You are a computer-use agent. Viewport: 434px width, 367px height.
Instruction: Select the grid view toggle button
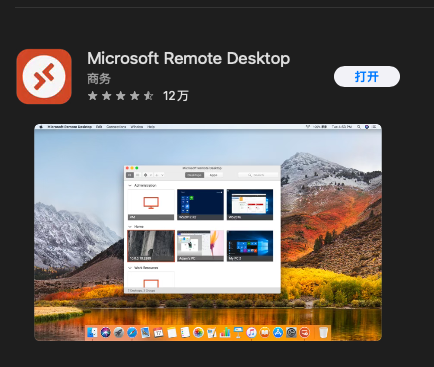[130, 175]
